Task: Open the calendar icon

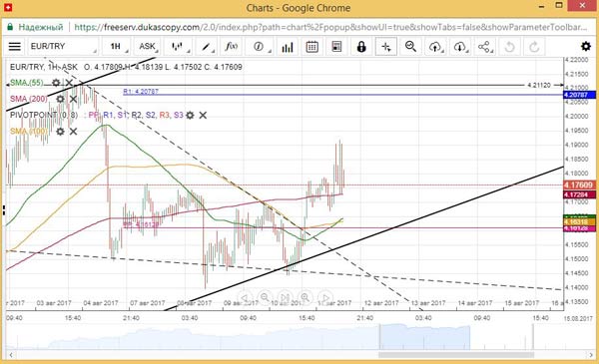Action: tap(312, 47)
